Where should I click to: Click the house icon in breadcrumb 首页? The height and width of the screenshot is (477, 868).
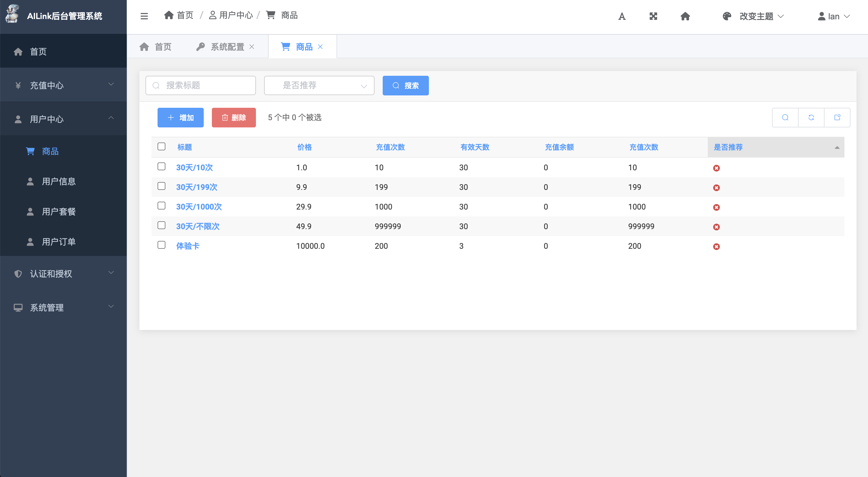pyautogui.click(x=168, y=15)
